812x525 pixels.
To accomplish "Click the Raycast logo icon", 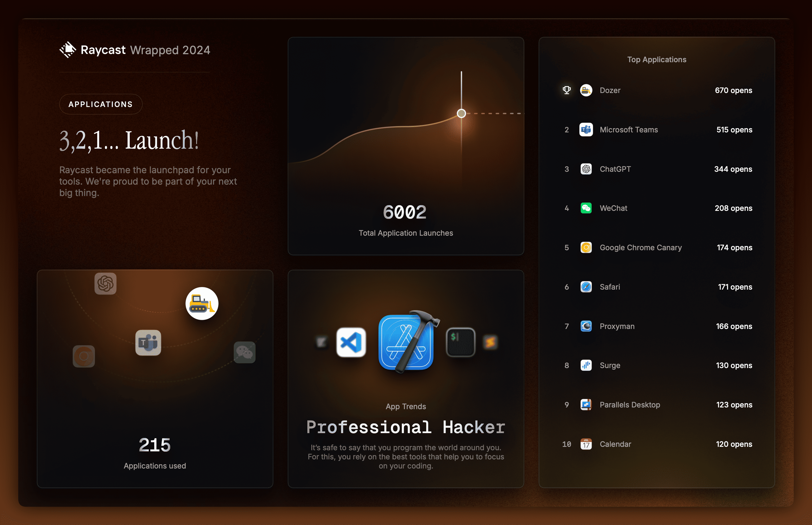I will click(68, 50).
